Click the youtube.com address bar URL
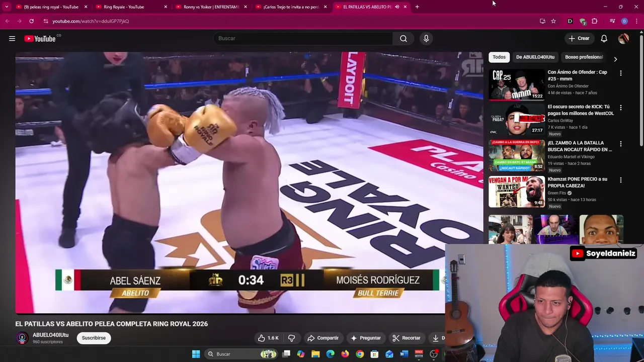644x362 pixels. point(91,21)
